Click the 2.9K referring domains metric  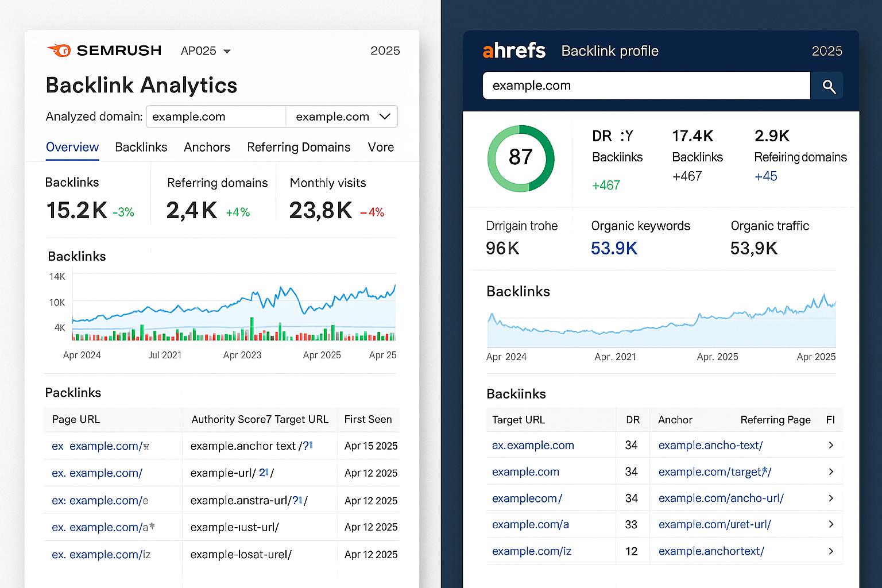tap(772, 136)
